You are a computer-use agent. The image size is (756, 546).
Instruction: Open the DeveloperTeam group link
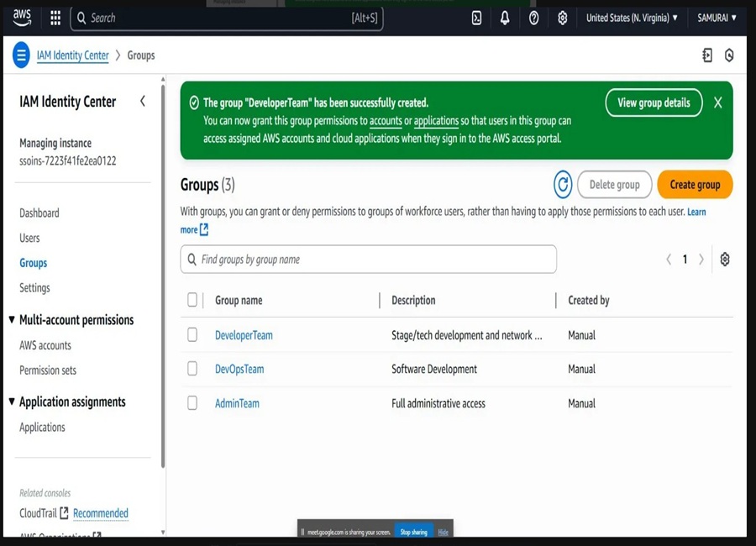click(x=244, y=335)
